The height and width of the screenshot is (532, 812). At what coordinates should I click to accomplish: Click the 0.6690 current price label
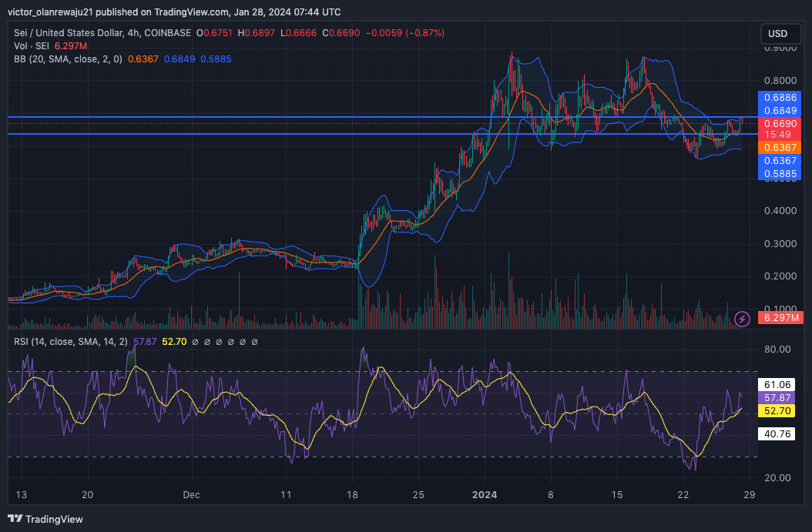(x=780, y=124)
